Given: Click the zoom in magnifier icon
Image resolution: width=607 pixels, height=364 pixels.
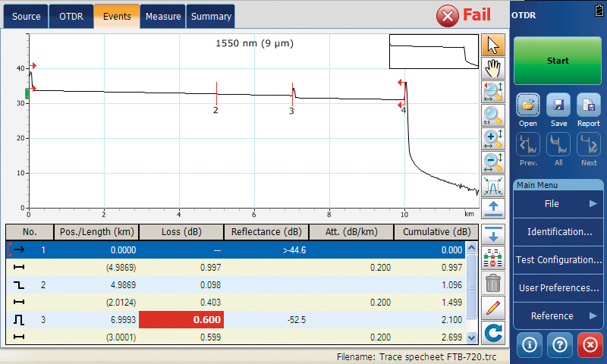Looking at the screenshot, I should pos(494,139).
